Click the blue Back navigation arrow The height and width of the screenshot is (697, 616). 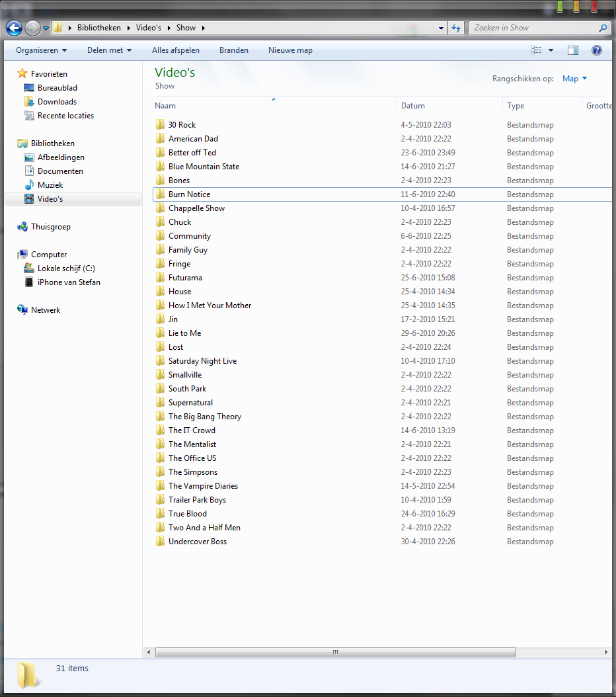pyautogui.click(x=15, y=28)
